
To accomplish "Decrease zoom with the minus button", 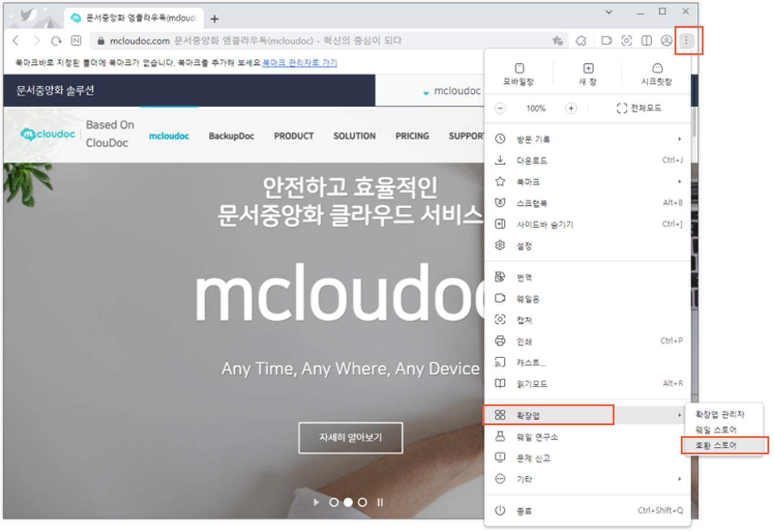I will (x=500, y=108).
